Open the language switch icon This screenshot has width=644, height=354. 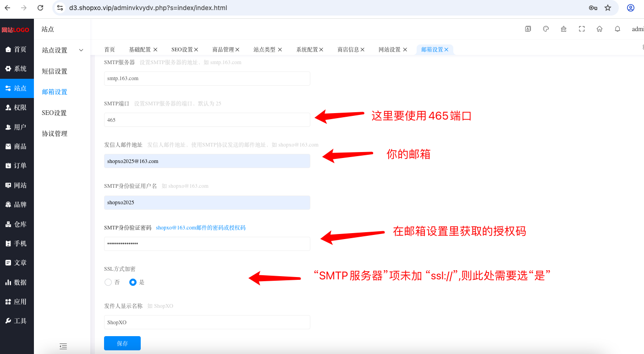(x=528, y=29)
